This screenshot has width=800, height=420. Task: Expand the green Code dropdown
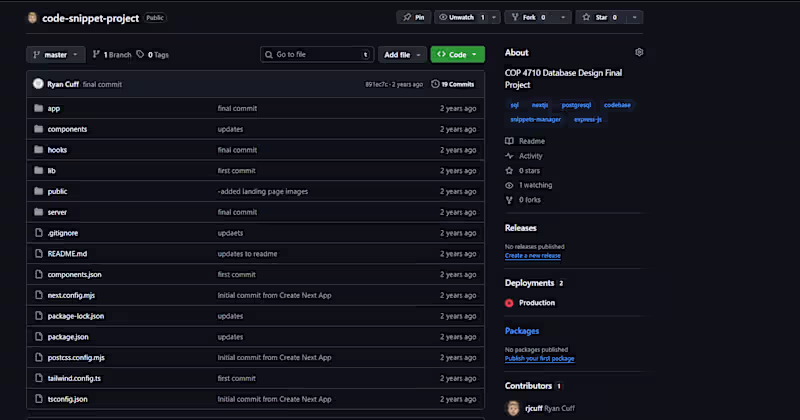click(457, 55)
